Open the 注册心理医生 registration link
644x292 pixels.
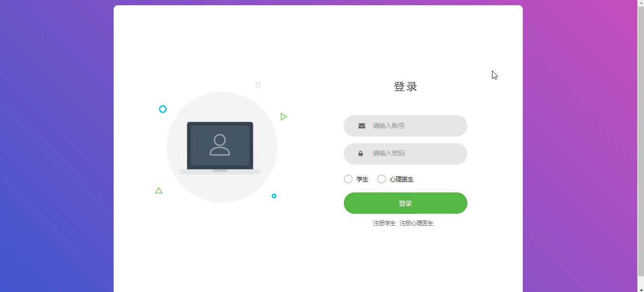(x=416, y=223)
